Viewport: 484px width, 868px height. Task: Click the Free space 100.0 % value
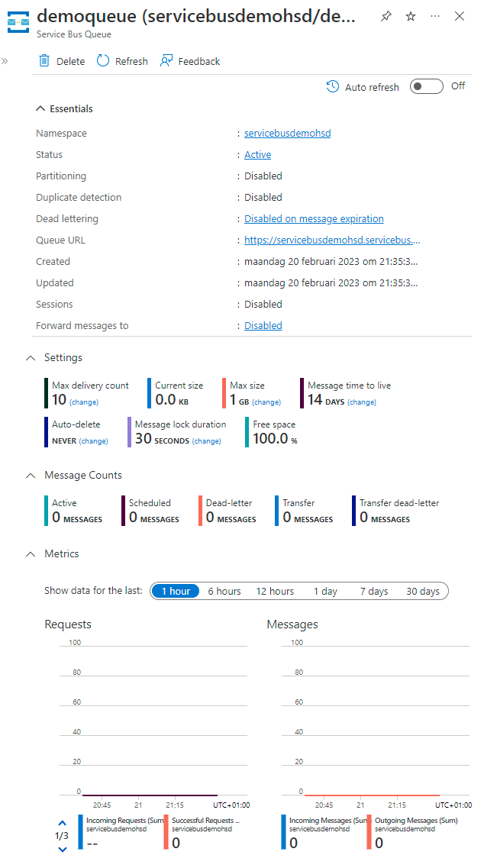pos(275,439)
